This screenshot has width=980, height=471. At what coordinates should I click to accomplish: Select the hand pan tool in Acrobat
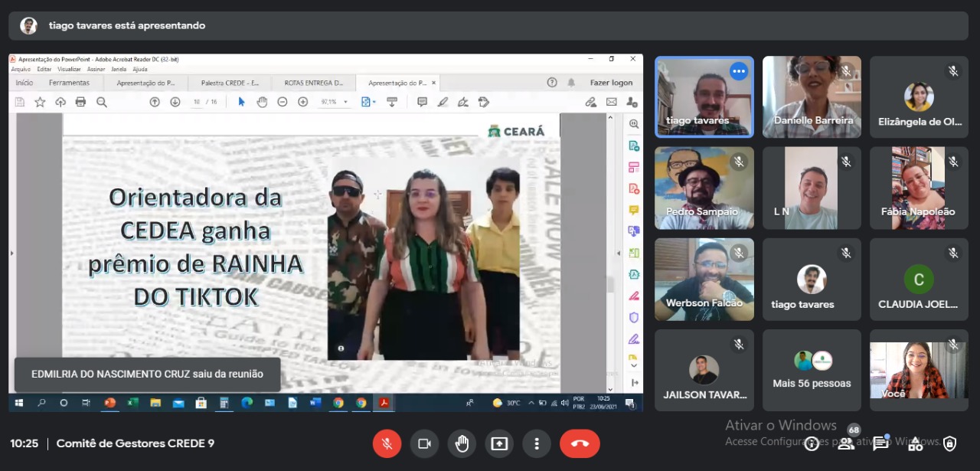pyautogui.click(x=262, y=102)
